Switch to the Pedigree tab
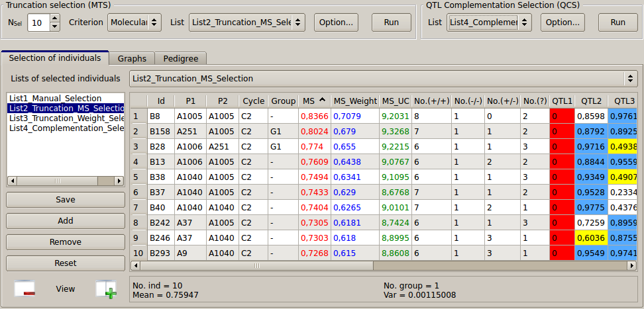This screenshot has height=309, width=644. click(181, 59)
